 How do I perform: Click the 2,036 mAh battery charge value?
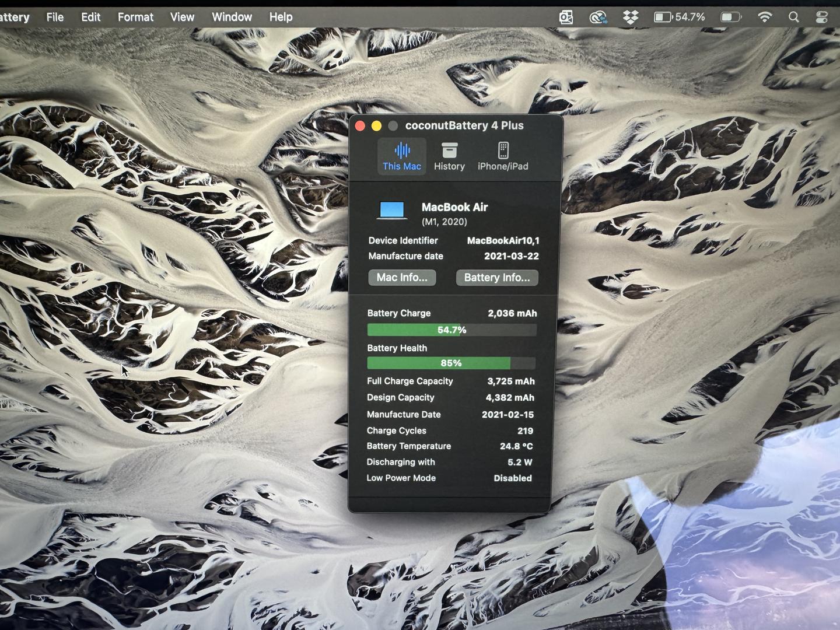click(x=512, y=313)
